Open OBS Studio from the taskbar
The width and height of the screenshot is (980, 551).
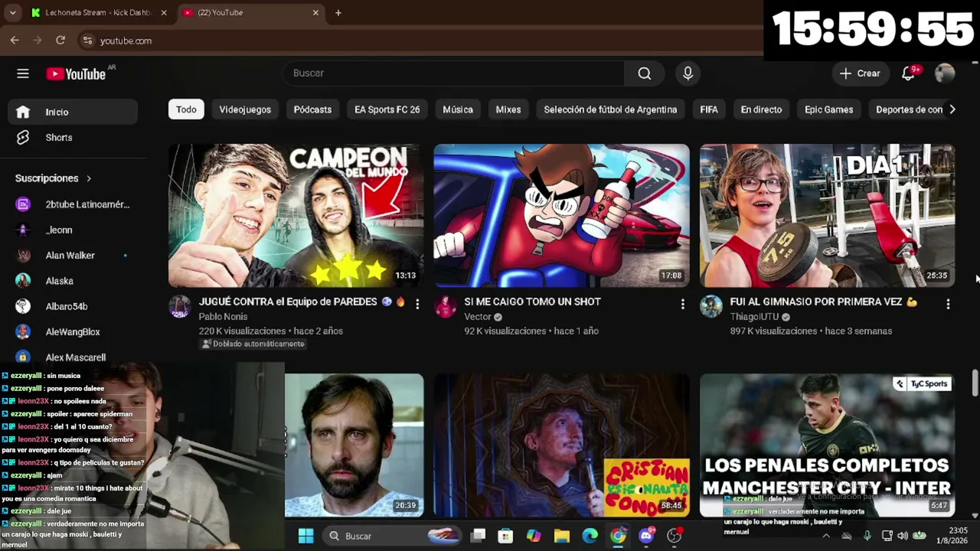tap(675, 536)
